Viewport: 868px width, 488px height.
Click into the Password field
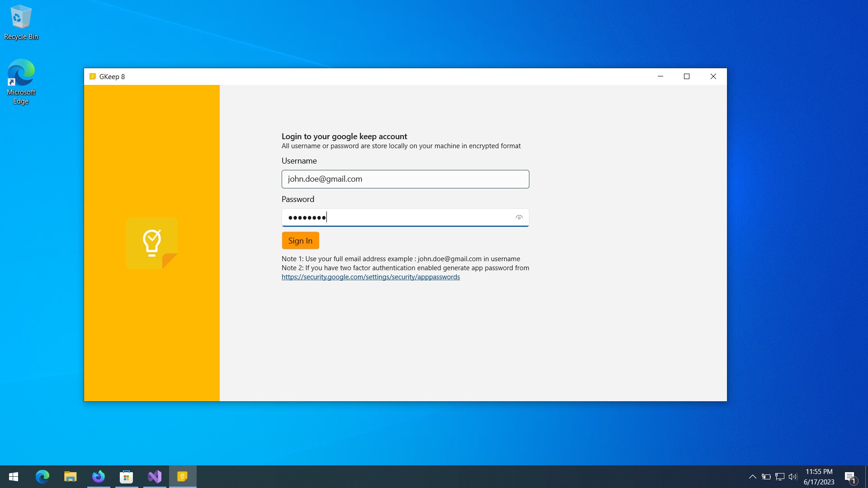398,218
